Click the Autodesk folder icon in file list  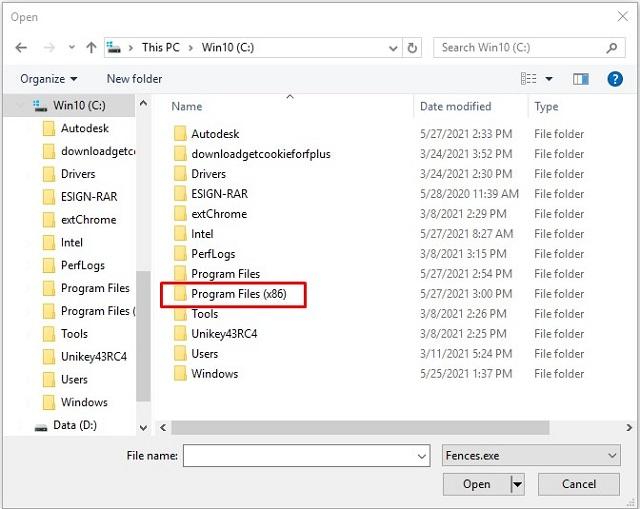(180, 134)
